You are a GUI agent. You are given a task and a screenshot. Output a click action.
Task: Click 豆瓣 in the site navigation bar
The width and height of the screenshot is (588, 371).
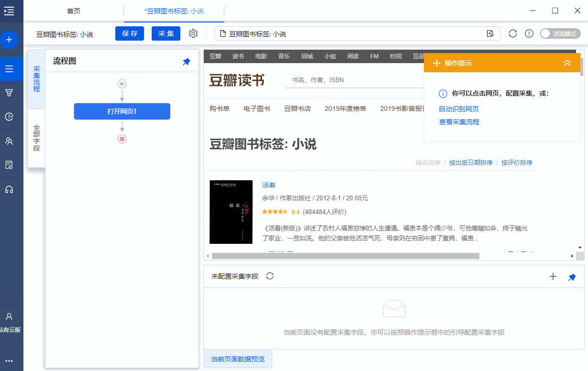coord(215,56)
